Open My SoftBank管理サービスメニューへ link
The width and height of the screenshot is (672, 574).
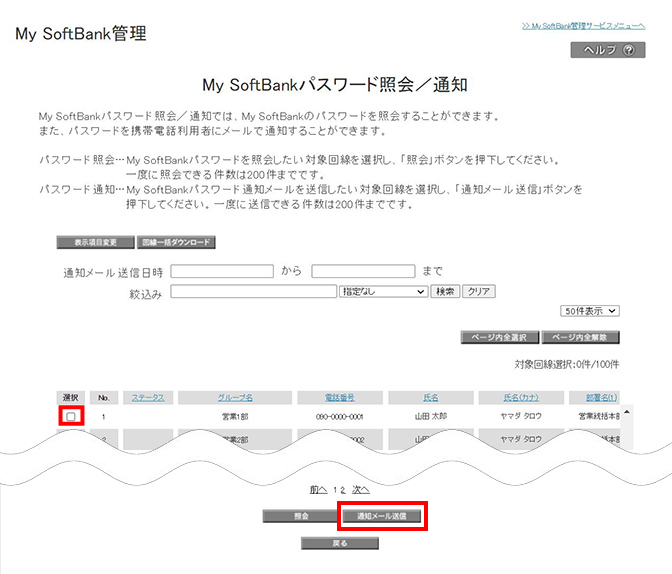tap(583, 26)
